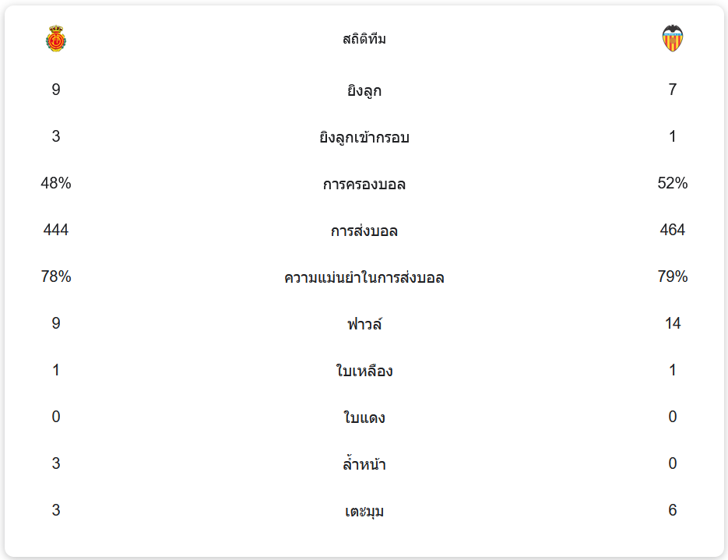
Task: Select the 464 passes value
Action: tap(672, 231)
